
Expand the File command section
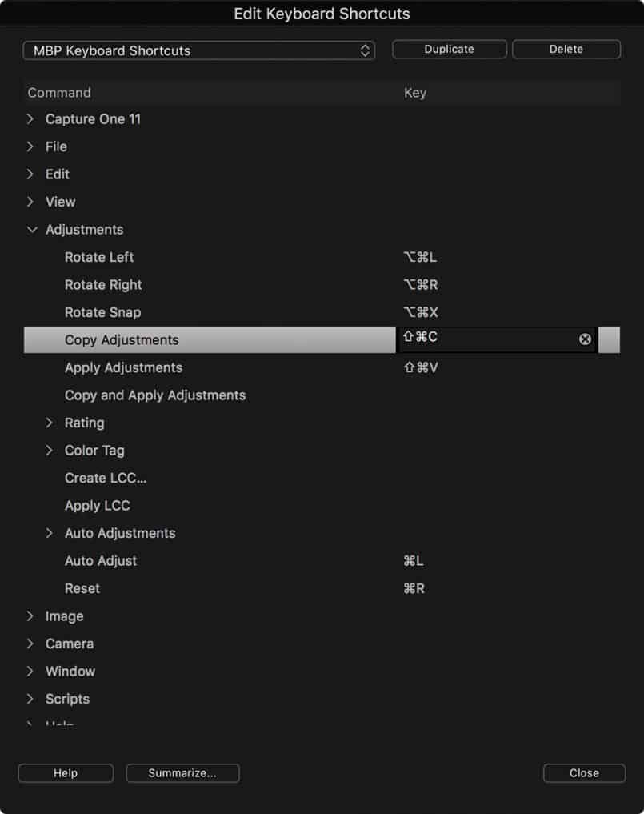(x=30, y=146)
